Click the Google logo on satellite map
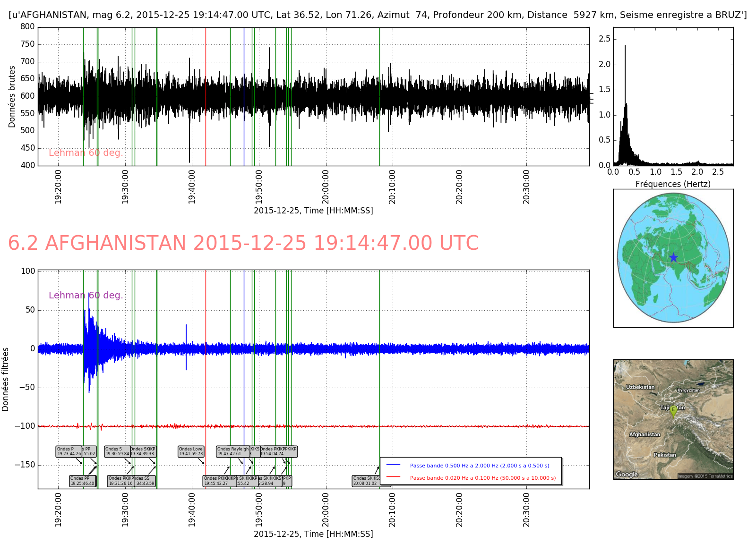Screen dimensions: 756x543 point(627,474)
